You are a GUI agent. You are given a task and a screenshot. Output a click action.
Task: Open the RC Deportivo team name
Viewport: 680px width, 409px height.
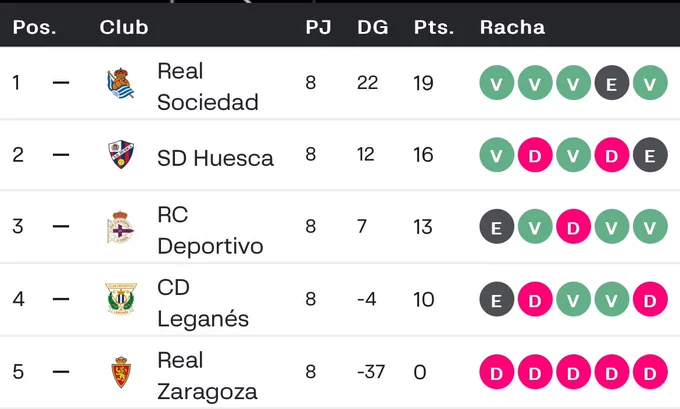point(210,230)
